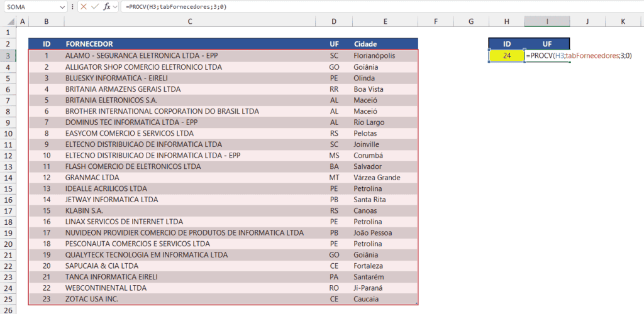Click the Caucaia city cell
The image size is (644, 314).
(x=384, y=300)
